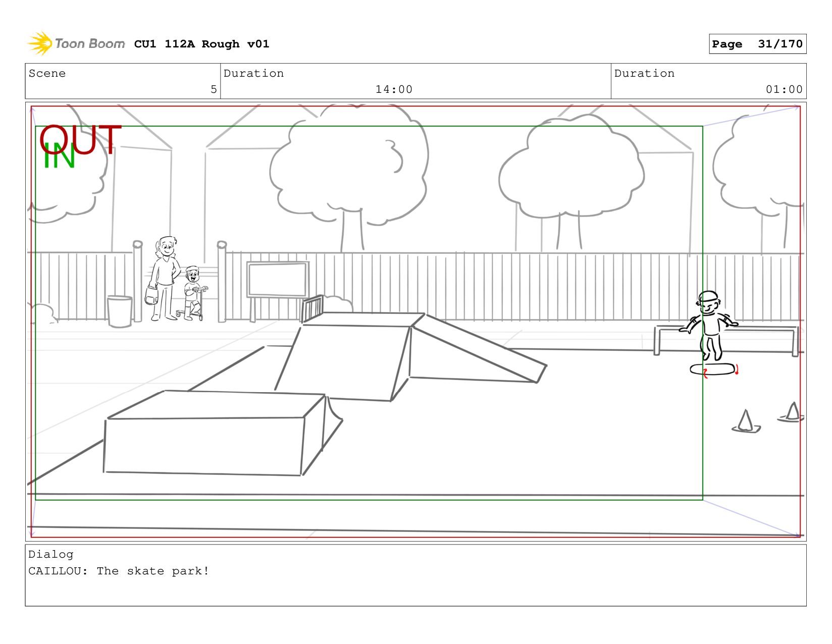
Task: Click the "Scene" field label
Action: pos(47,73)
